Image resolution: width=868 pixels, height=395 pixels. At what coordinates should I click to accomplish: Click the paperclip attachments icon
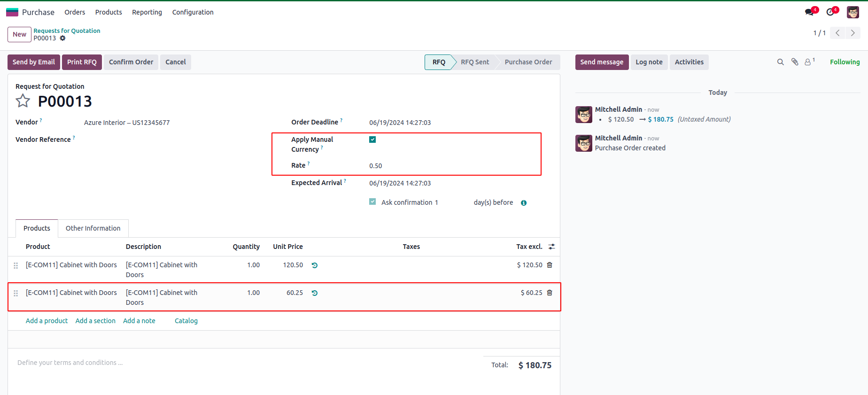tap(795, 62)
